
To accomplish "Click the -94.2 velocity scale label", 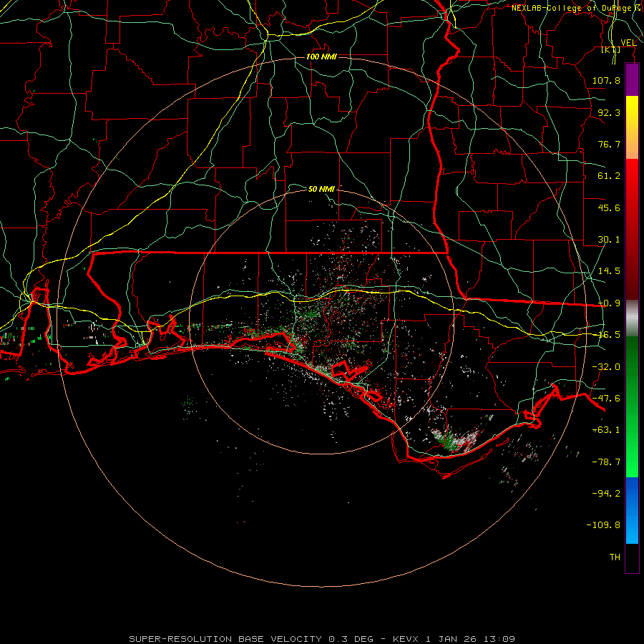I will coord(606,494).
